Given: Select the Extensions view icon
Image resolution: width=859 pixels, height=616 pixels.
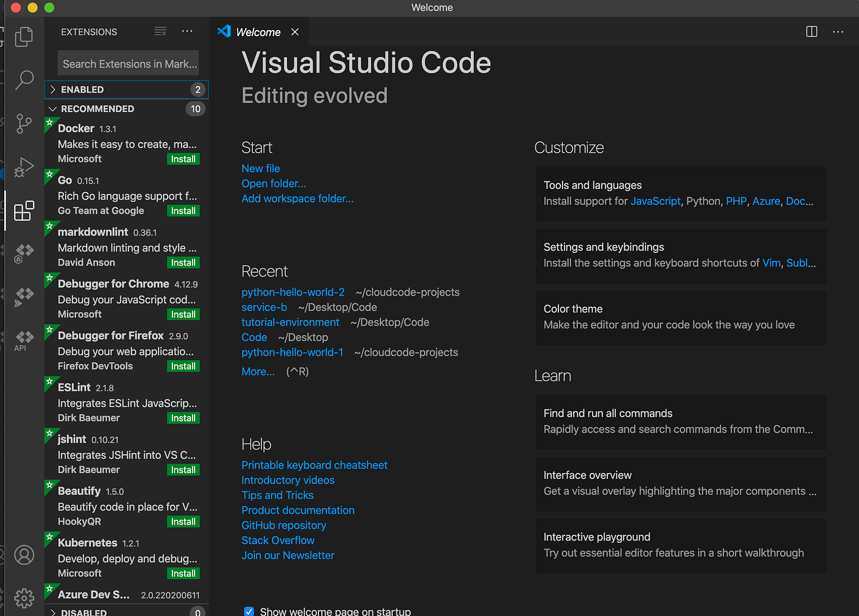Looking at the screenshot, I should (24, 210).
